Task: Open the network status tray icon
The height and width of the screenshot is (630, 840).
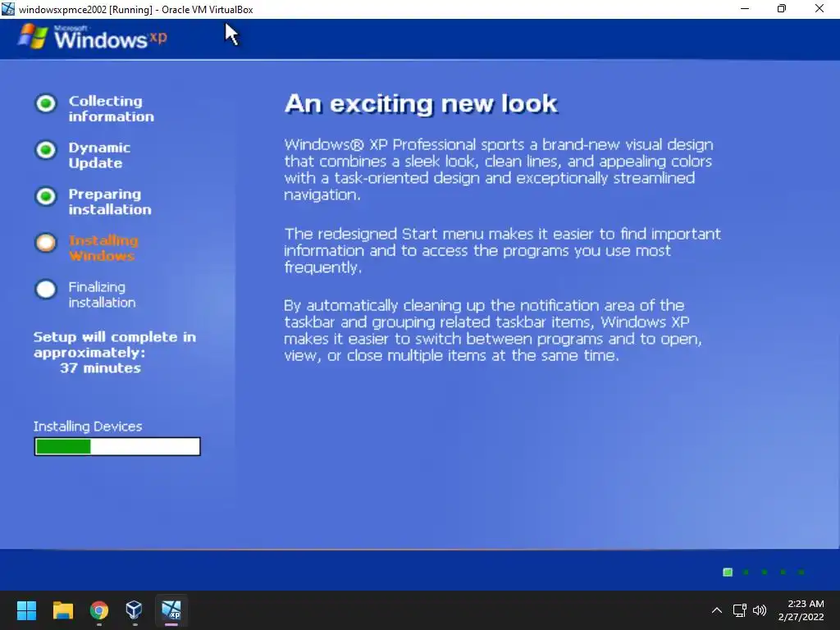Action: [740, 610]
